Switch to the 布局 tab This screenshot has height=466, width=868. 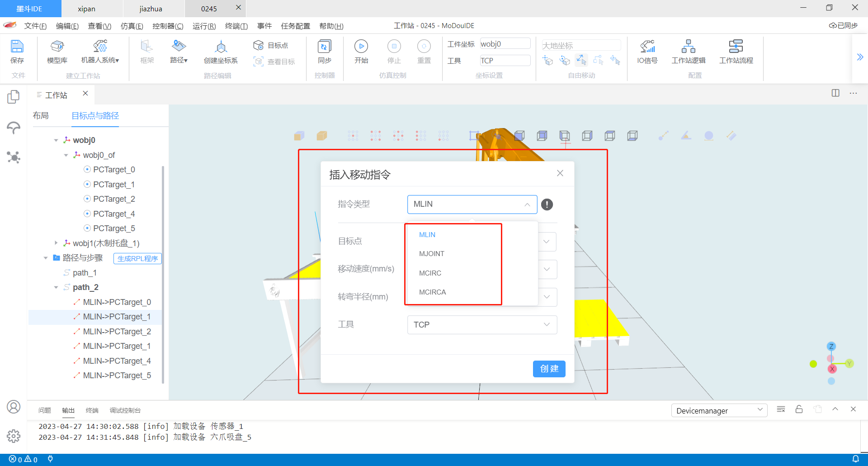(x=41, y=116)
